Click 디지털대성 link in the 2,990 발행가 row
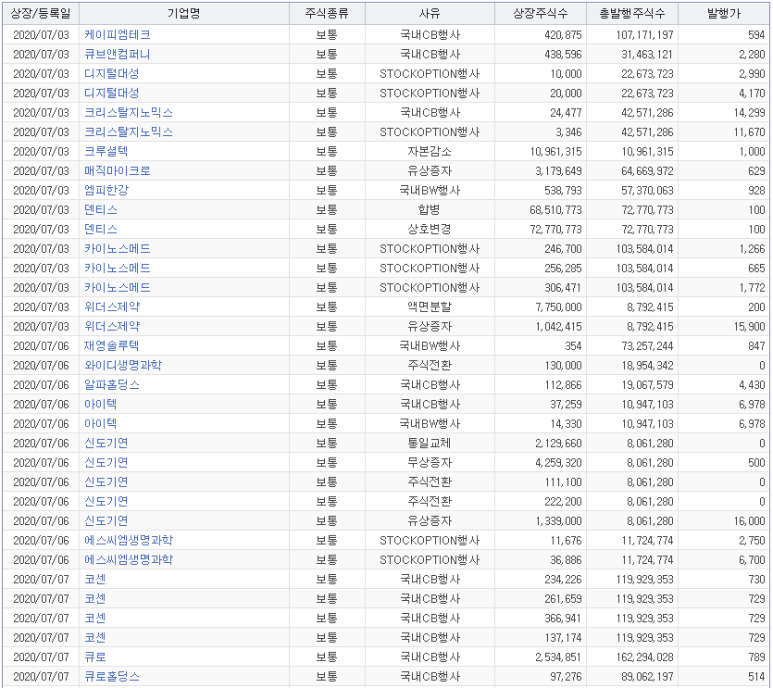 [x=112, y=73]
